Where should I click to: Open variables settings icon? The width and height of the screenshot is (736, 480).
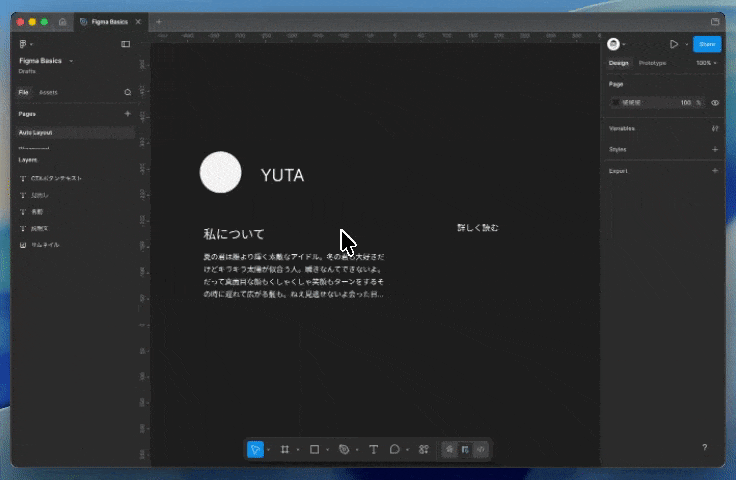[714, 128]
